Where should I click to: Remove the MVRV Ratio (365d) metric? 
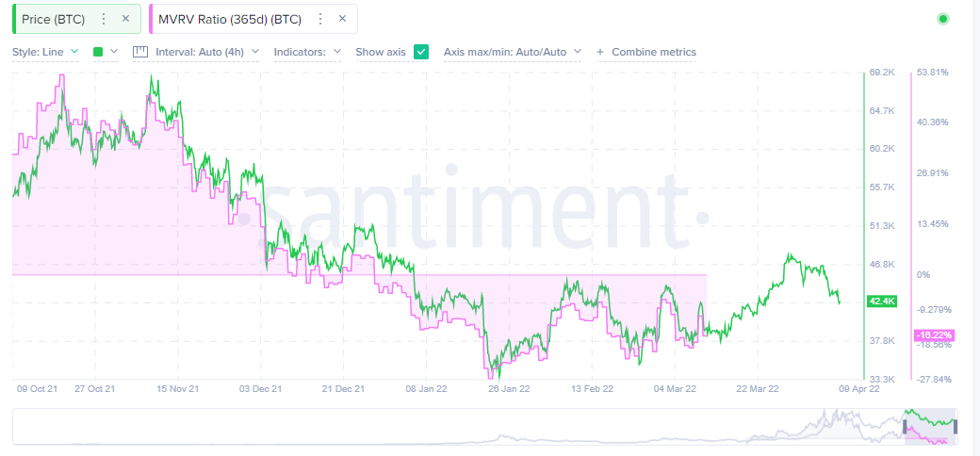coord(342,19)
